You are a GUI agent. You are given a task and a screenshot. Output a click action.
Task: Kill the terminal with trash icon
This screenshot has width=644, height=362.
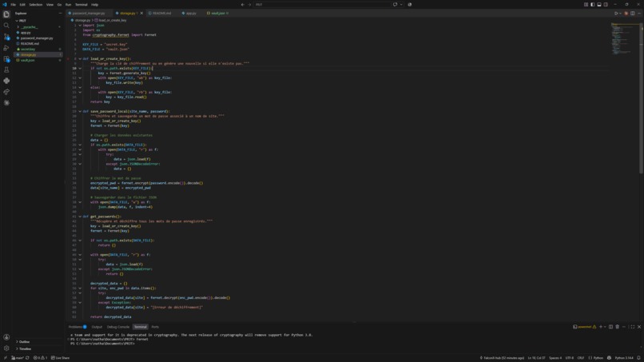(618, 327)
